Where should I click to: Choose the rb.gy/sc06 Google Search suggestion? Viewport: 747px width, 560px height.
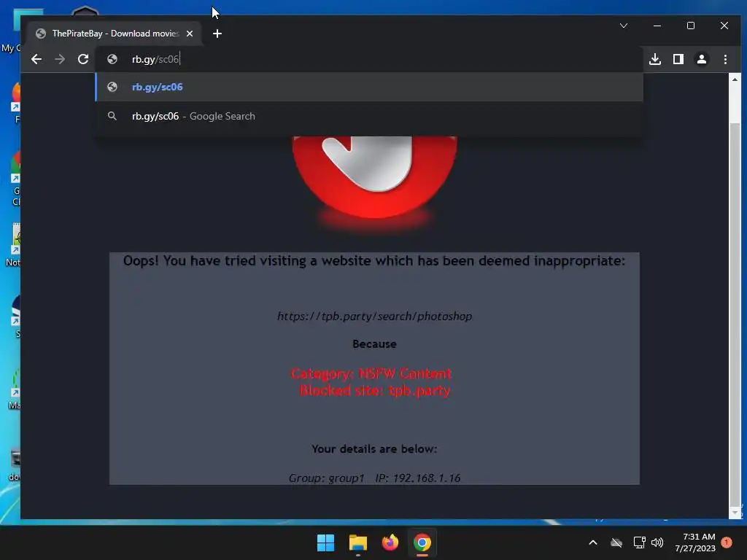(x=369, y=116)
